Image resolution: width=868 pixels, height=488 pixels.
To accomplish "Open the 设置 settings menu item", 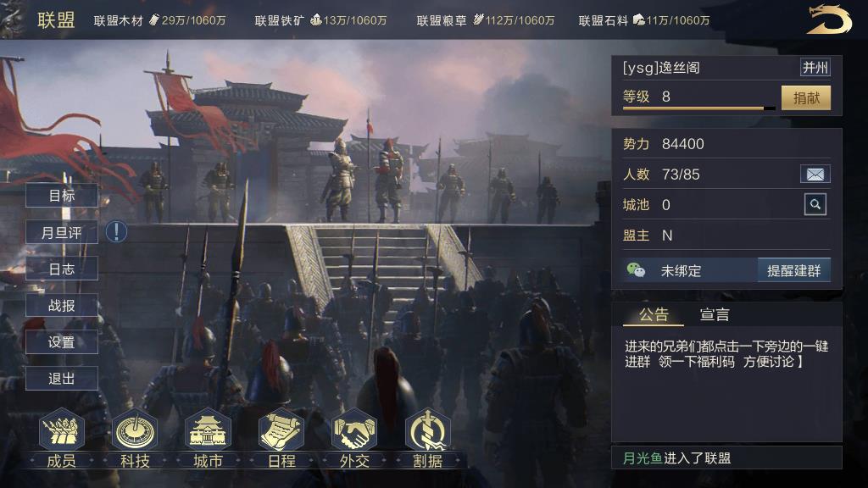I will click(x=62, y=342).
